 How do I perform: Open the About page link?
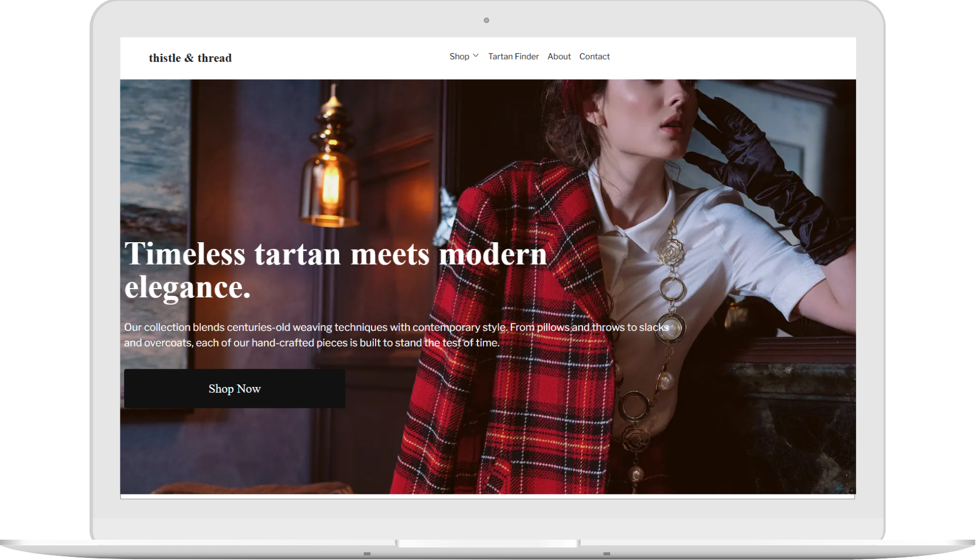[x=559, y=56]
